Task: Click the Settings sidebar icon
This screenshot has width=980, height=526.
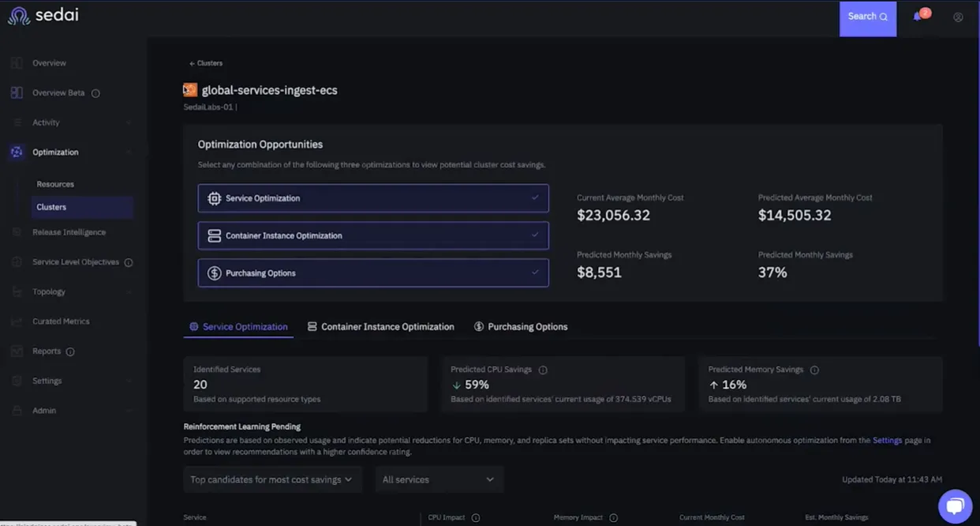Action: (x=17, y=381)
